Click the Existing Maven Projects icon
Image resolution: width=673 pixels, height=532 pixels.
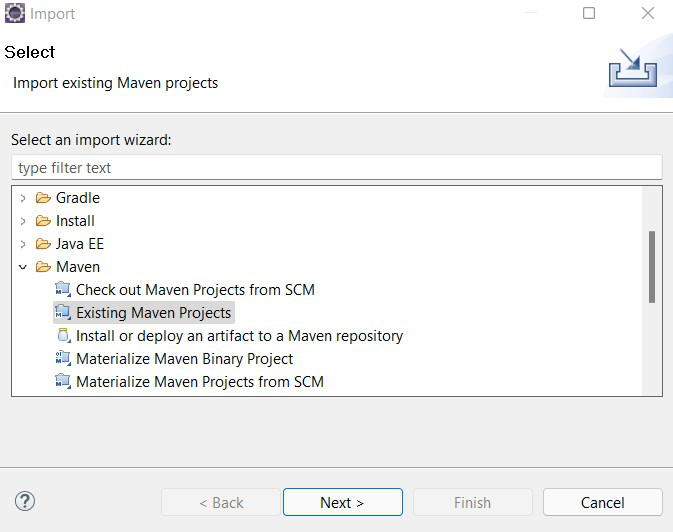[x=63, y=313]
